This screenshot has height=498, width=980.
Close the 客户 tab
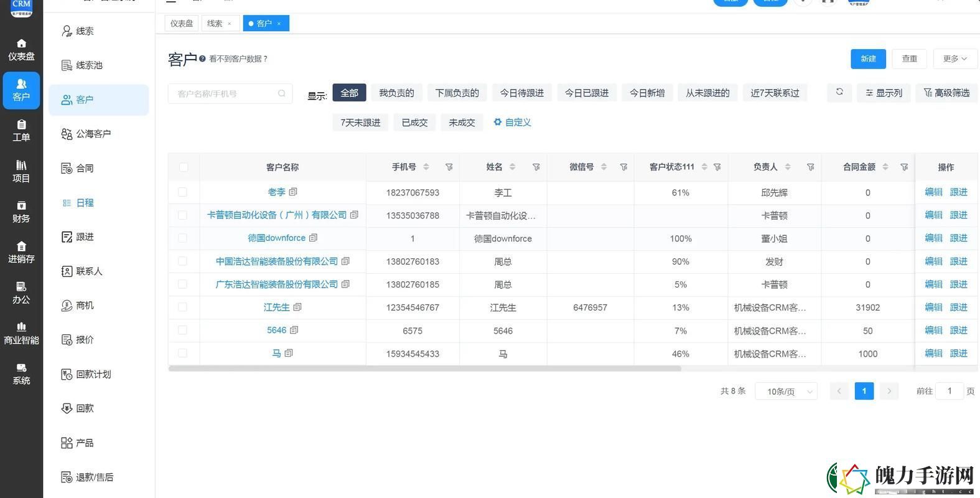[279, 24]
